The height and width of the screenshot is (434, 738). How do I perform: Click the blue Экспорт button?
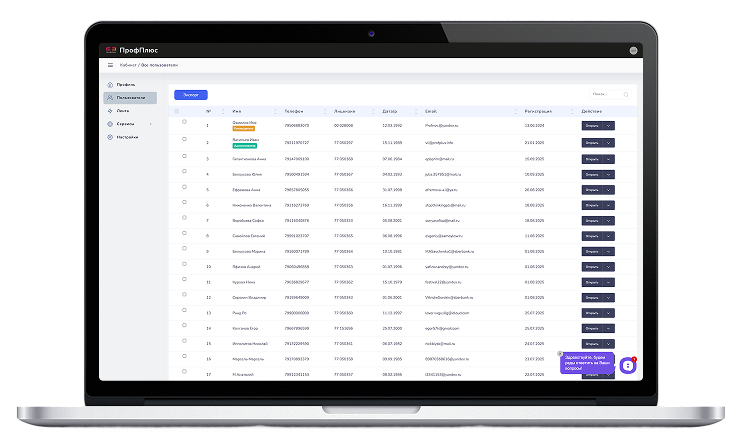pos(190,94)
